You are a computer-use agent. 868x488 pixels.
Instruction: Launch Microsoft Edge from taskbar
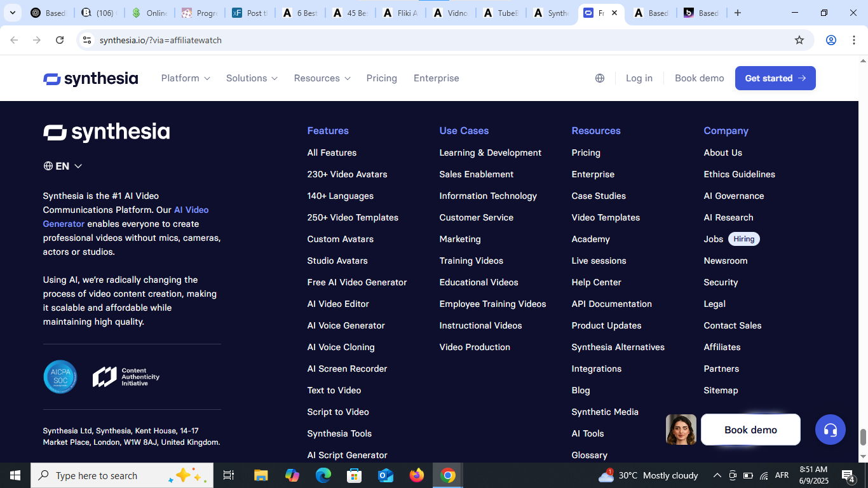(323, 475)
